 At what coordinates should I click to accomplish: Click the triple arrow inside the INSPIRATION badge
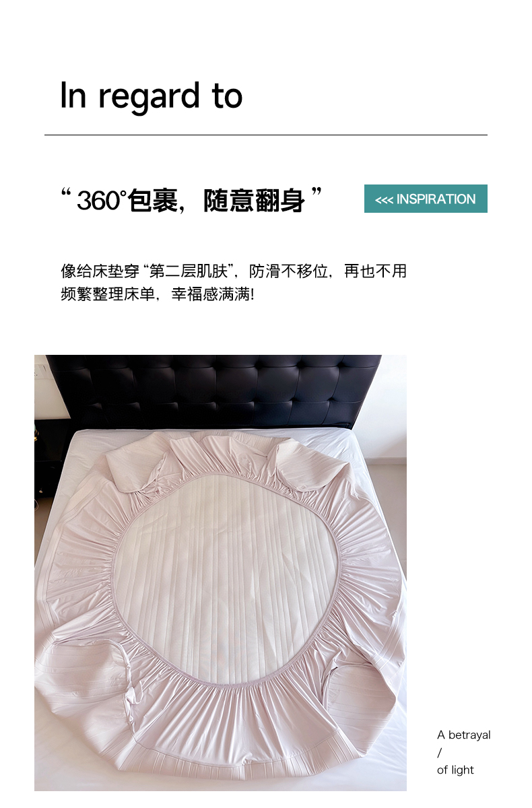pos(384,199)
